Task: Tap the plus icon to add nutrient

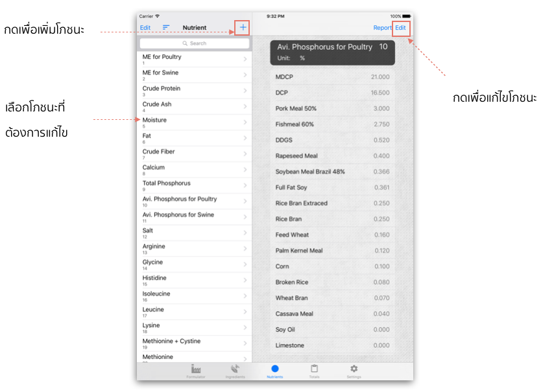Action: [243, 27]
